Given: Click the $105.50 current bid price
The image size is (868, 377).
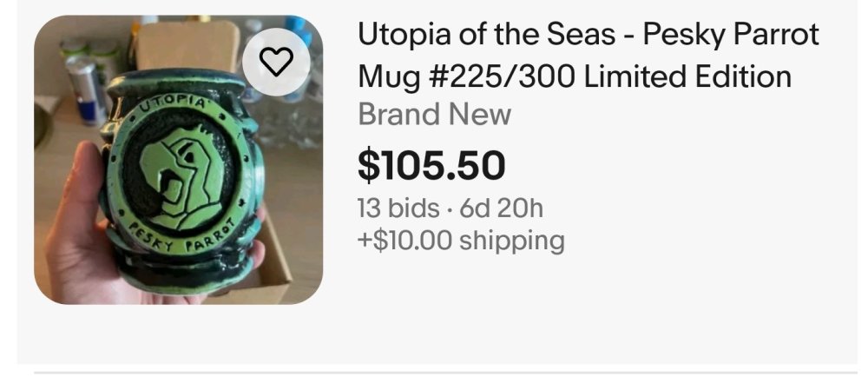Looking at the screenshot, I should pos(431,165).
